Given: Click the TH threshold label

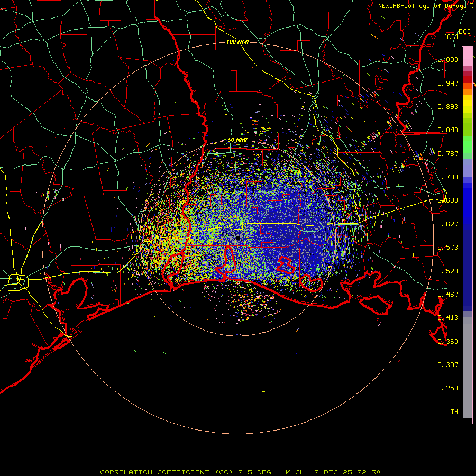Looking at the screenshot, I should point(454,412).
